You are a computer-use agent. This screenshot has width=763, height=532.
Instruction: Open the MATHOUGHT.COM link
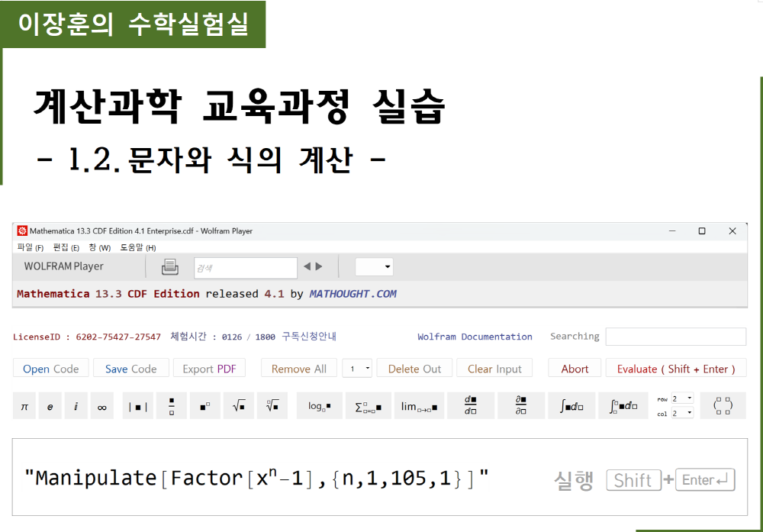tap(353, 294)
